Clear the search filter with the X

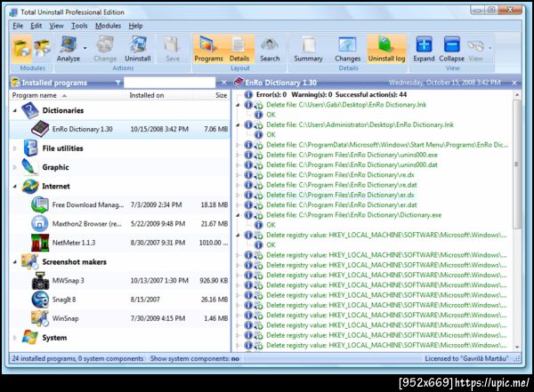click(x=223, y=83)
